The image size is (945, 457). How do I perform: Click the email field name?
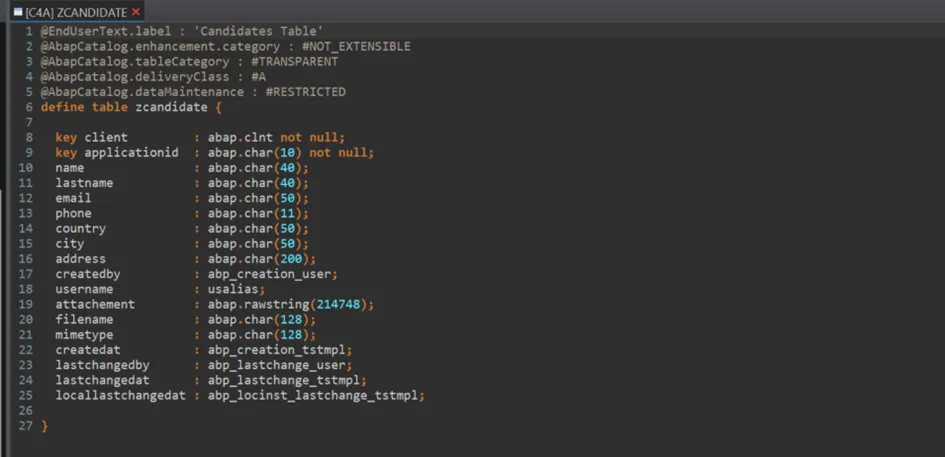pyautogui.click(x=73, y=198)
